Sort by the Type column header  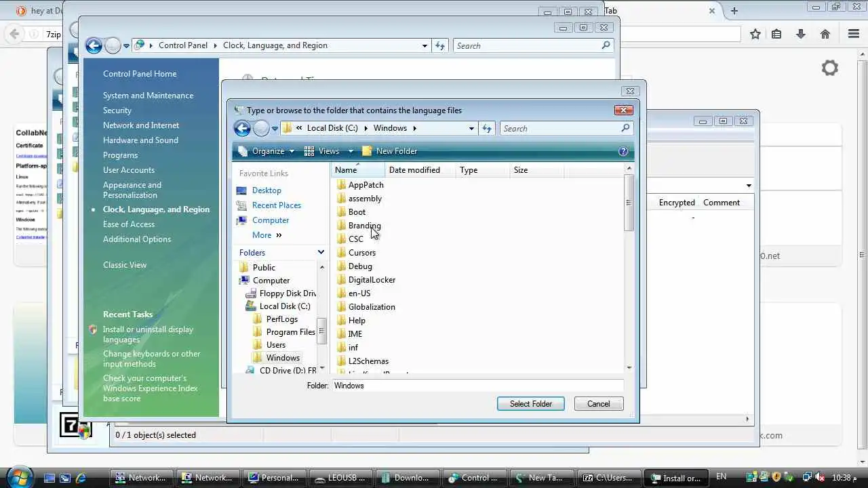click(483, 170)
